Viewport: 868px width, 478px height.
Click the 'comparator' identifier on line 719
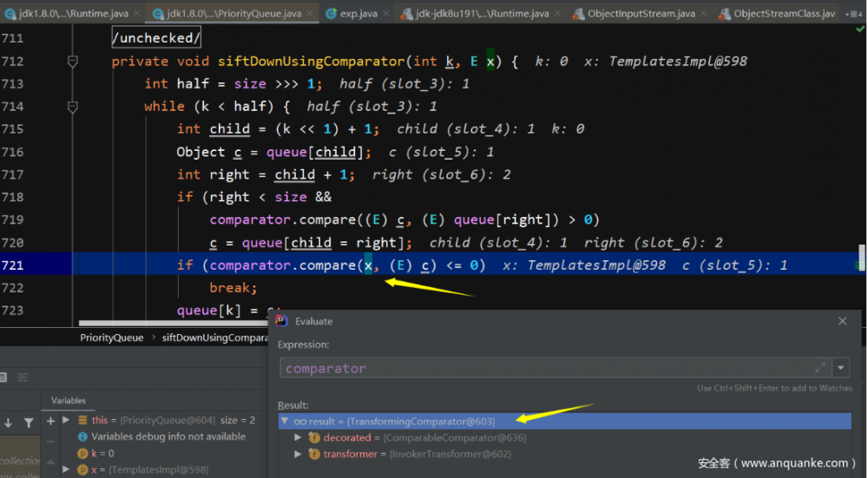250,219
